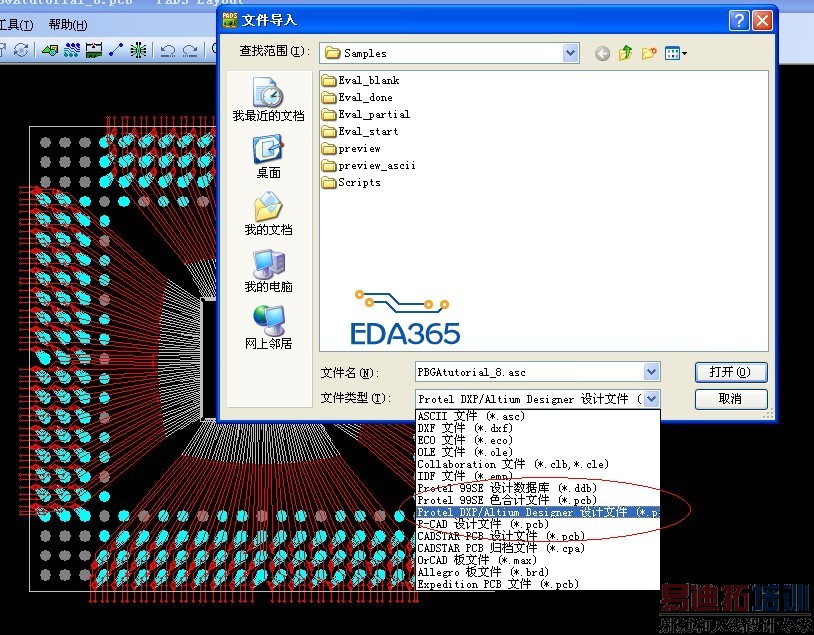Click the 文件名 input field
The image size is (814, 635).
tap(529, 372)
